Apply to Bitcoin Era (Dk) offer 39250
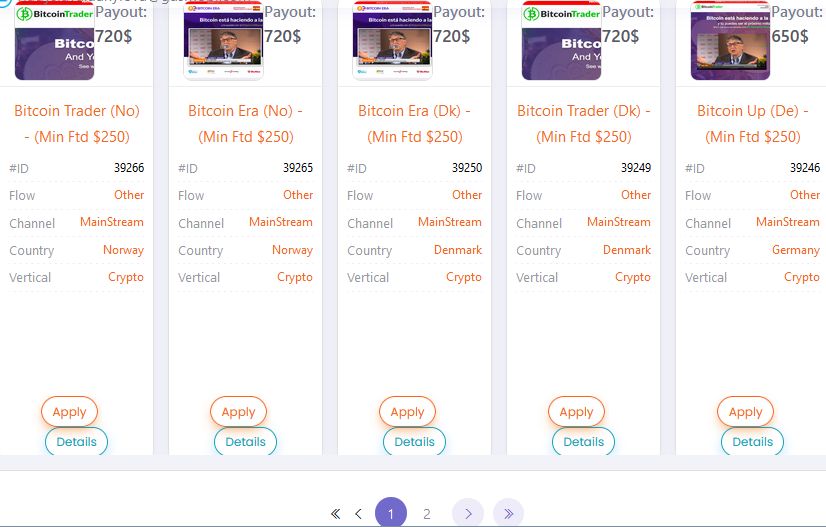This screenshot has width=826, height=527. click(x=407, y=412)
